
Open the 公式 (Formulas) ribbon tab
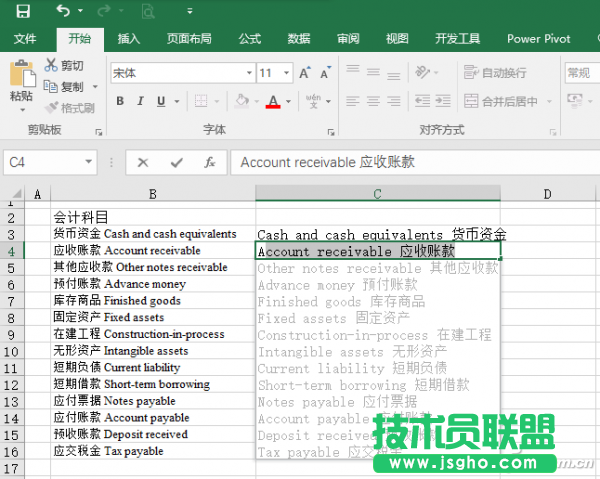[250, 39]
